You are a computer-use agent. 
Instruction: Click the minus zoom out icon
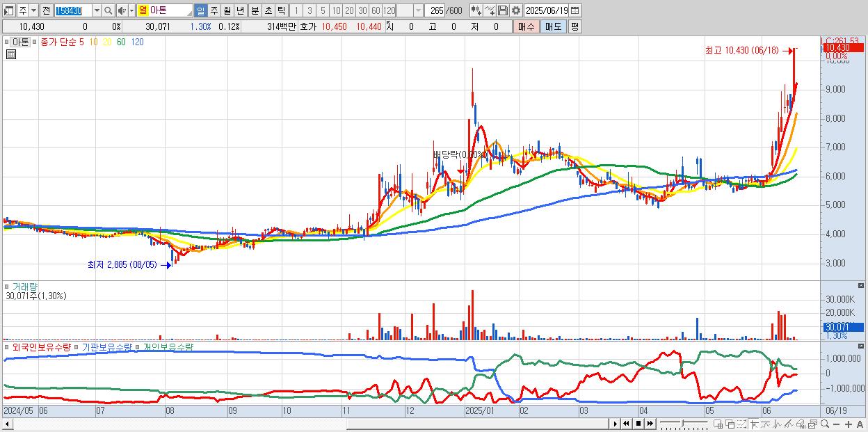[x=837, y=424]
